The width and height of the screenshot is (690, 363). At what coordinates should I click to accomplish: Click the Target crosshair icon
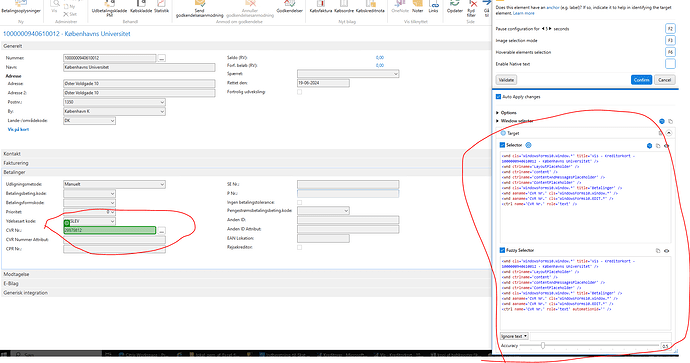(x=503, y=133)
